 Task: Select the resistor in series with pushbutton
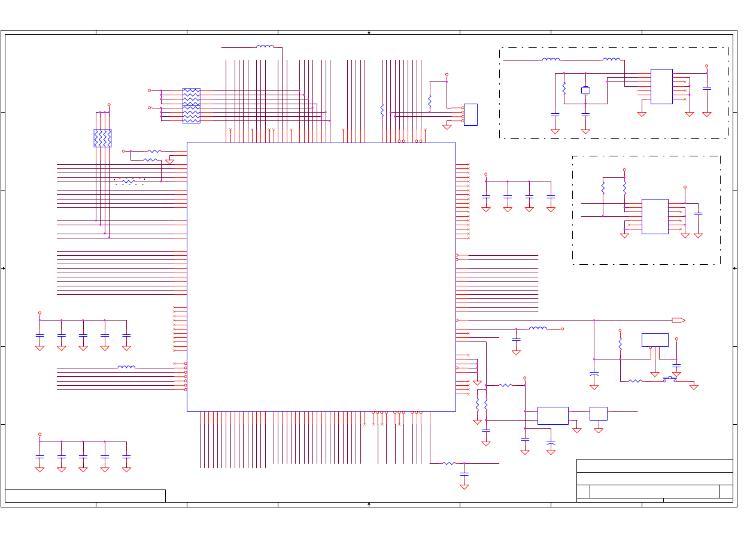point(635,381)
